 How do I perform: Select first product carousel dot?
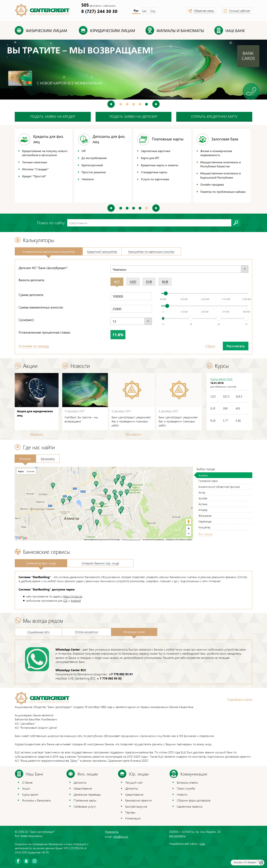coord(121,208)
